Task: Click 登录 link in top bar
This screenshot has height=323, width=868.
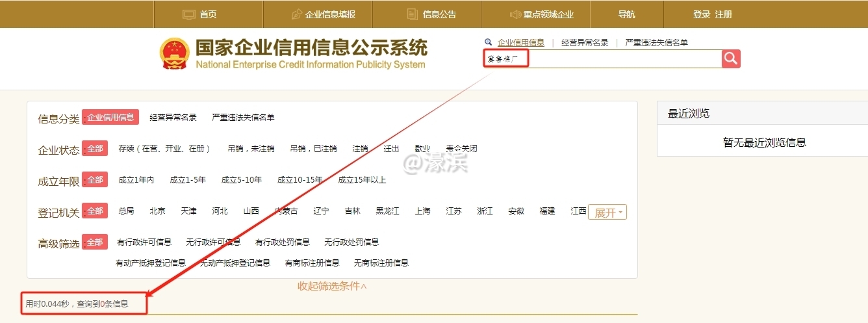Action: (x=702, y=14)
